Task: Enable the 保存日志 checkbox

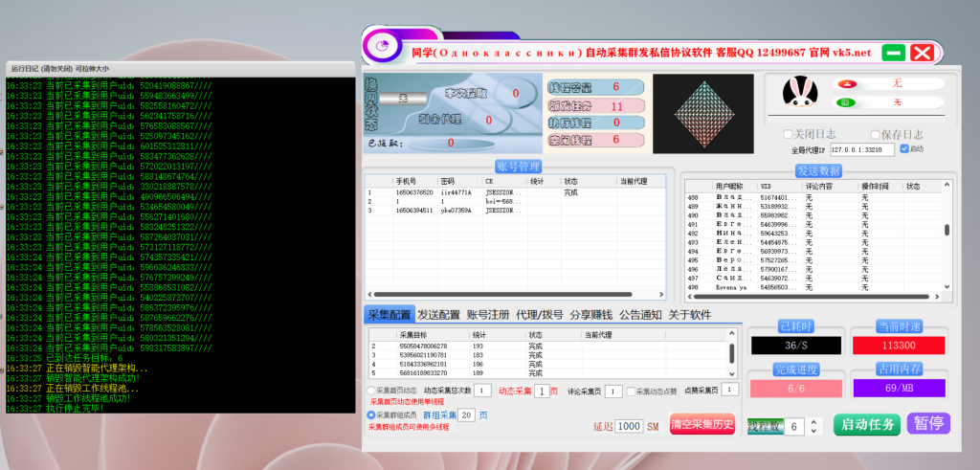Action: (875, 135)
